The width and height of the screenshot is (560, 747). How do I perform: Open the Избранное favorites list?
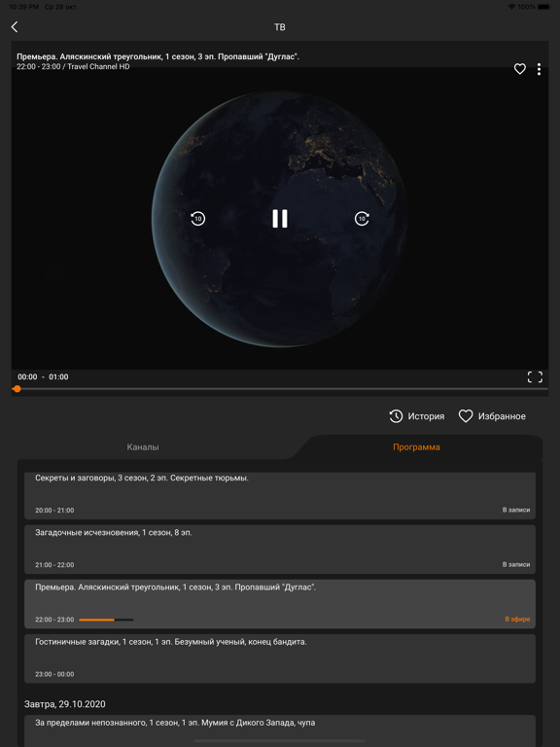pos(492,416)
